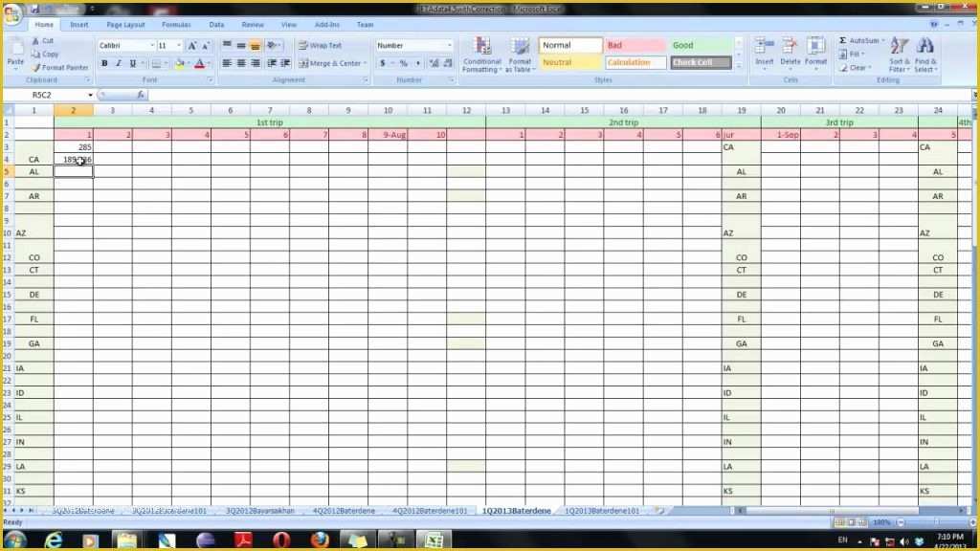The width and height of the screenshot is (980, 551).
Task: Switch to the Data ribbon tab
Action: tap(216, 25)
